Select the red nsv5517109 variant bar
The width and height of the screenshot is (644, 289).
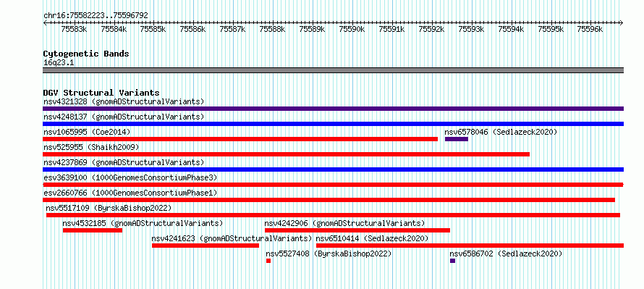click(x=333, y=215)
